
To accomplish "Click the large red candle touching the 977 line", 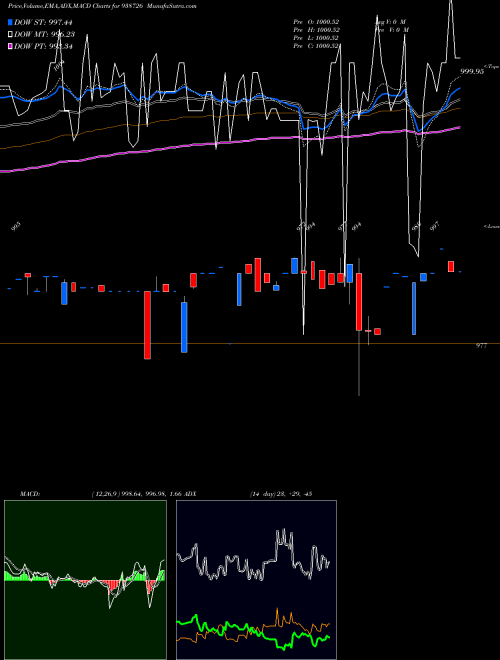I will [147, 325].
